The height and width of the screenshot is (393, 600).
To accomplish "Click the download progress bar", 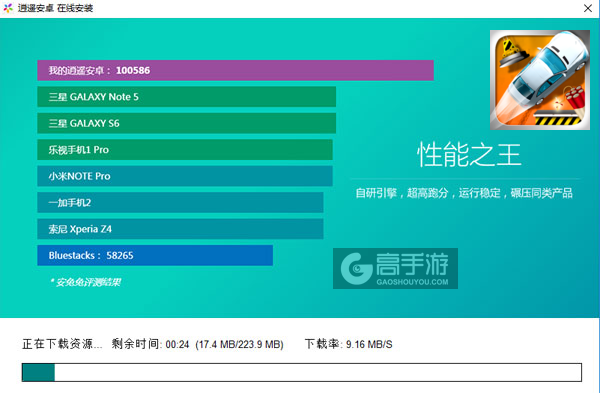I will (x=302, y=372).
